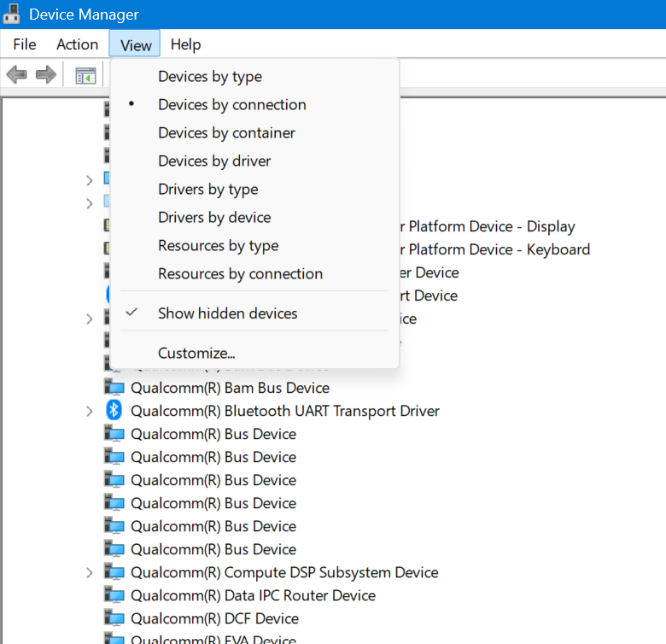
Task: Open the Customize... dialog
Action: coord(254,353)
